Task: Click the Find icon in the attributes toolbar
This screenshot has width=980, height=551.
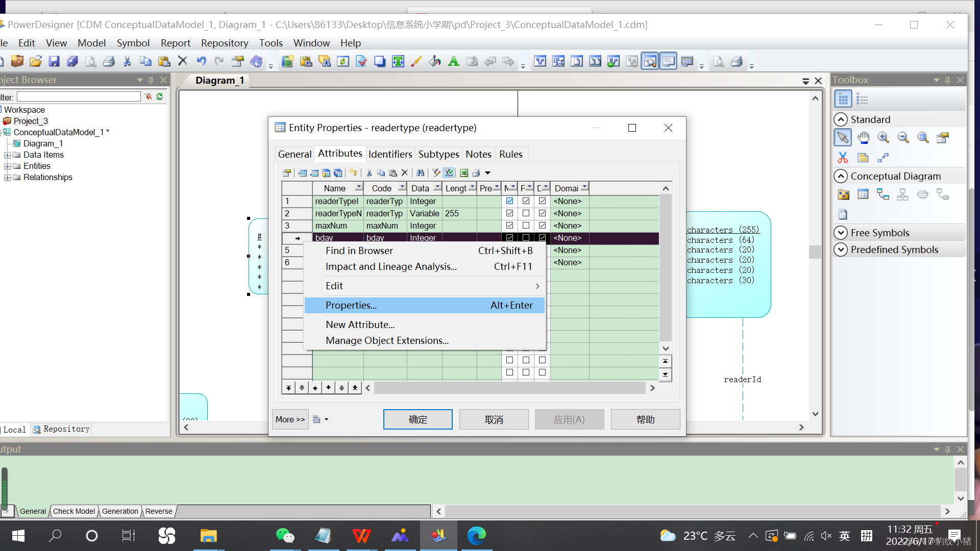Action: [420, 173]
